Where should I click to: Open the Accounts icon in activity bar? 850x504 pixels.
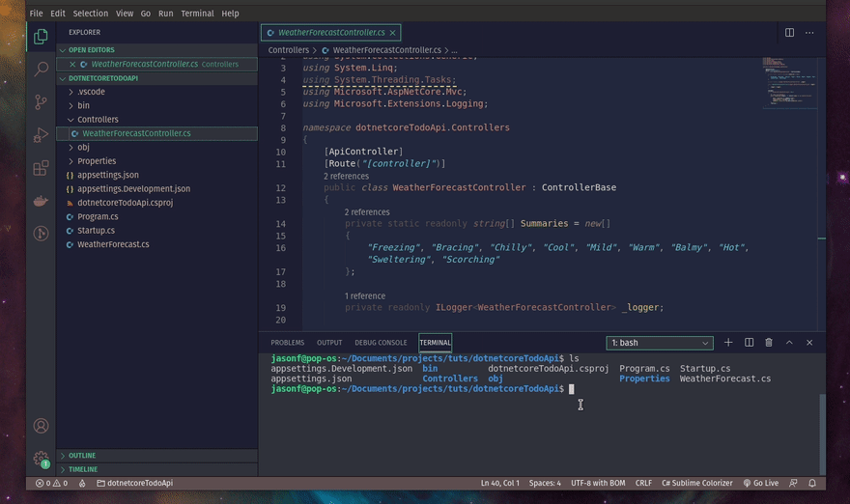41,426
